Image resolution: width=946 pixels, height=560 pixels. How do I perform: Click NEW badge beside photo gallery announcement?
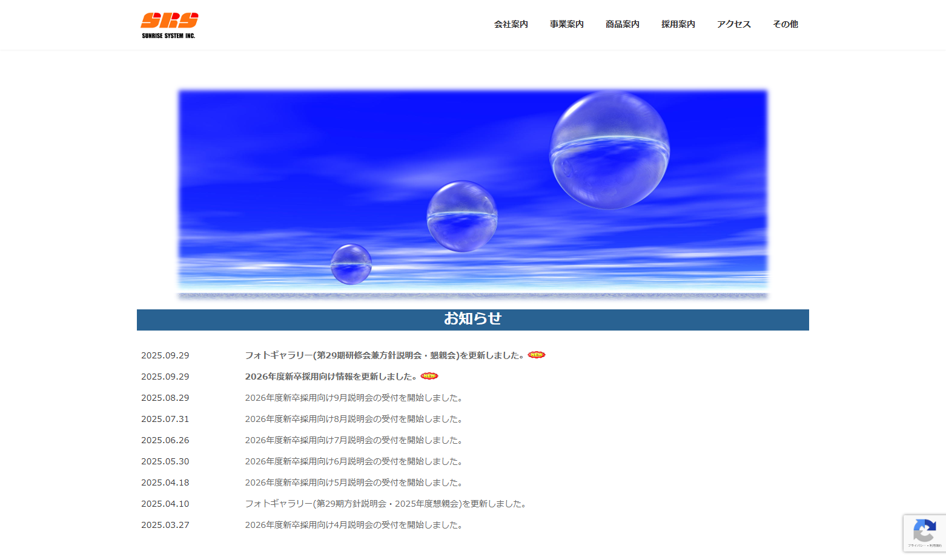(536, 355)
